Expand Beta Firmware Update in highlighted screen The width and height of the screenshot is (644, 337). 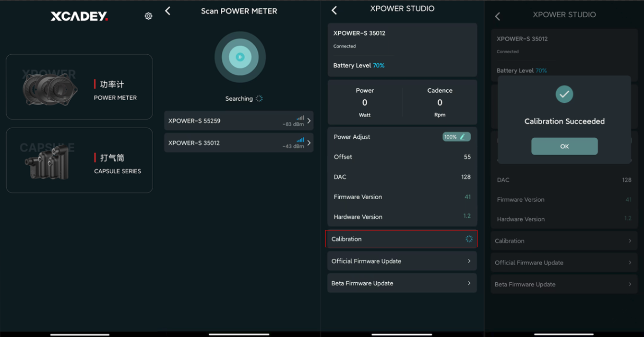(402, 283)
